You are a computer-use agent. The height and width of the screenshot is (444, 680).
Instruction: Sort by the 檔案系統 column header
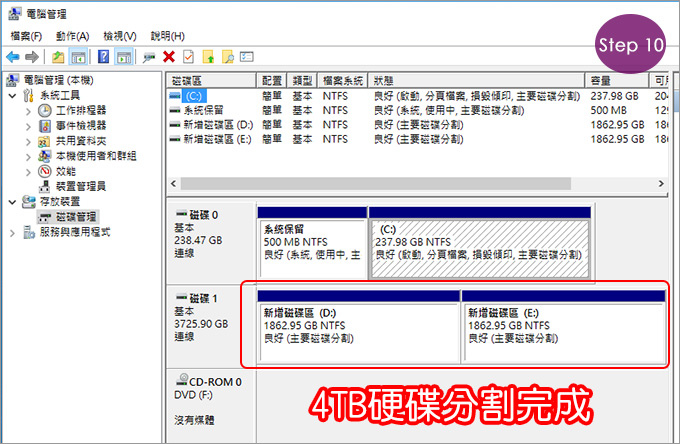(343, 81)
